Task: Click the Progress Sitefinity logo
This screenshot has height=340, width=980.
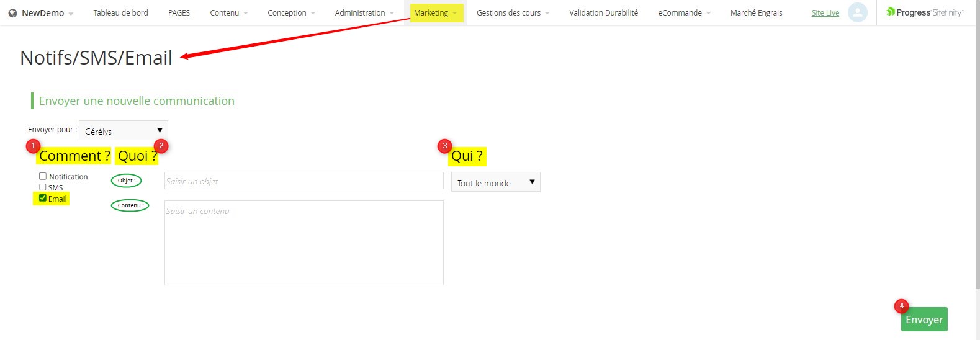Action: [924, 12]
